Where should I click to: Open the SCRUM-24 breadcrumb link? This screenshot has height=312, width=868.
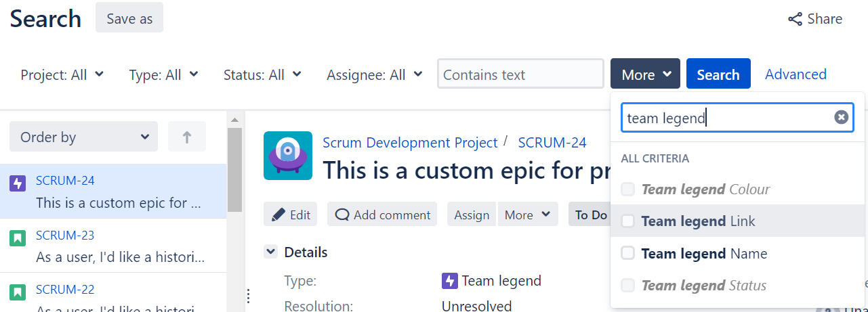tap(552, 143)
